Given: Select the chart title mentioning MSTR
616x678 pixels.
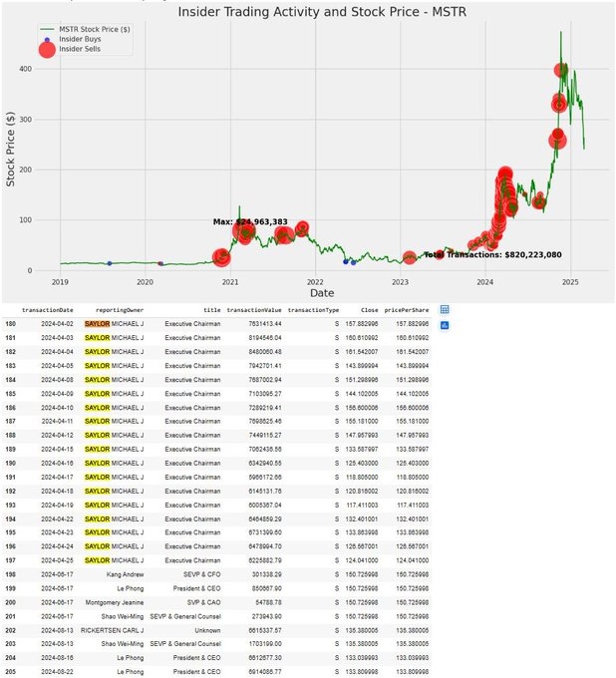Looking at the screenshot, I should [x=322, y=12].
